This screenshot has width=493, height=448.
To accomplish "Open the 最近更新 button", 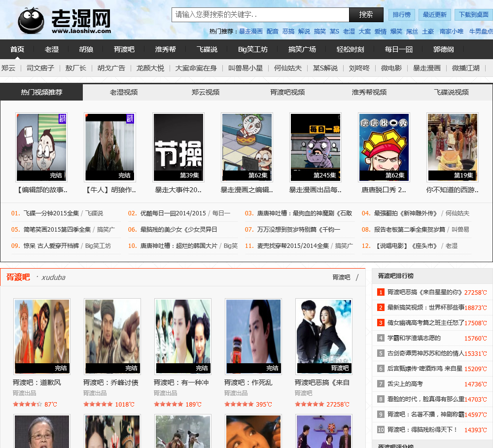I will point(434,15).
